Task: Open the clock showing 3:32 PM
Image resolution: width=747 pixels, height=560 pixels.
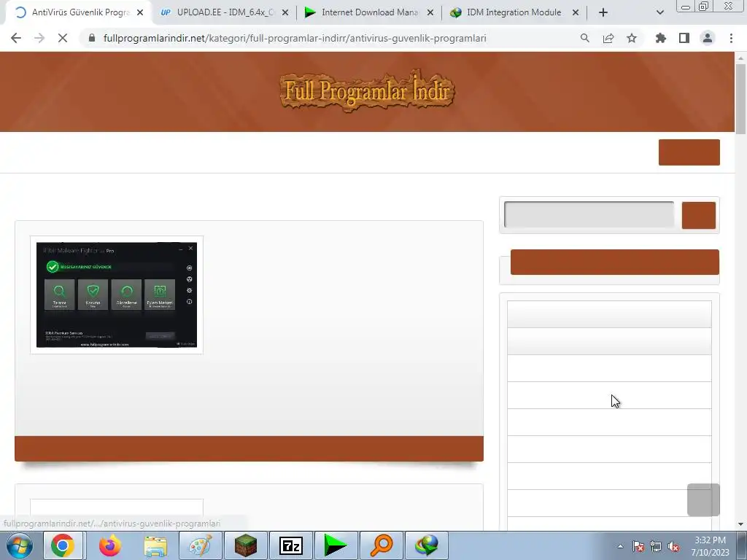Action: [710, 546]
